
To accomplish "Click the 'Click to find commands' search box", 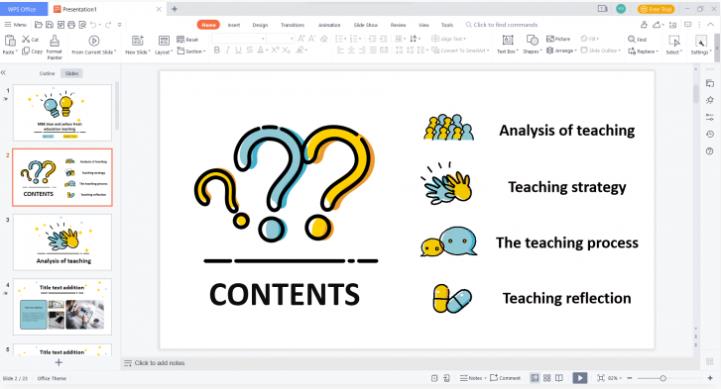I will coord(501,25).
